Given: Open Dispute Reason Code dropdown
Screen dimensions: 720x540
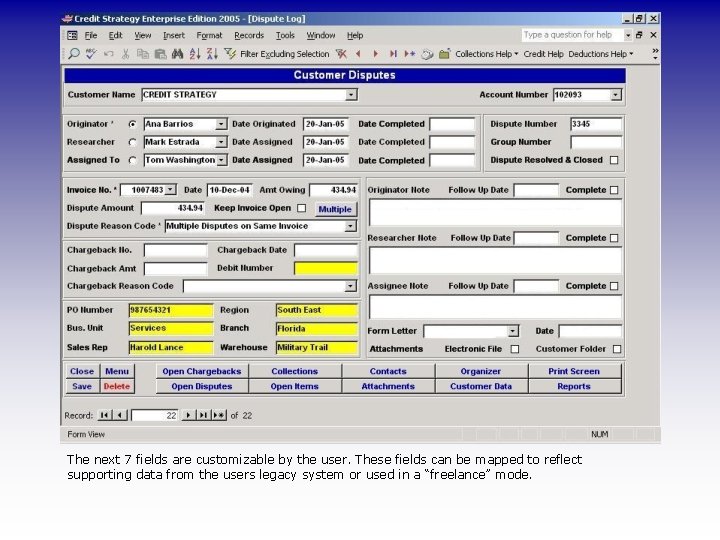Looking at the screenshot, I should click(350, 226).
